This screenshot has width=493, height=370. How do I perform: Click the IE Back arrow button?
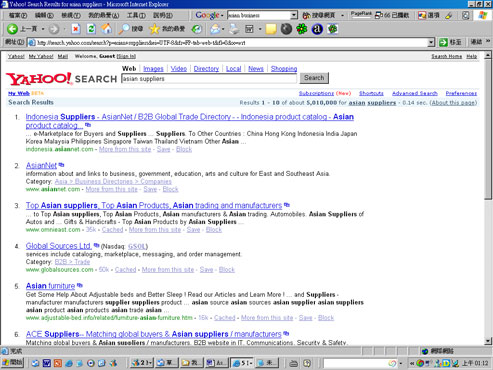coord(13,29)
